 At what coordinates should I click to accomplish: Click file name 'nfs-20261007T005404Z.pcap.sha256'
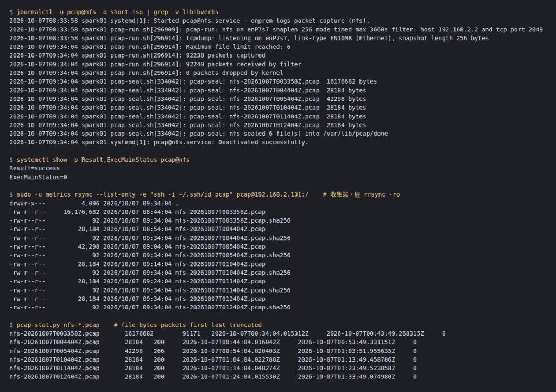point(232,255)
